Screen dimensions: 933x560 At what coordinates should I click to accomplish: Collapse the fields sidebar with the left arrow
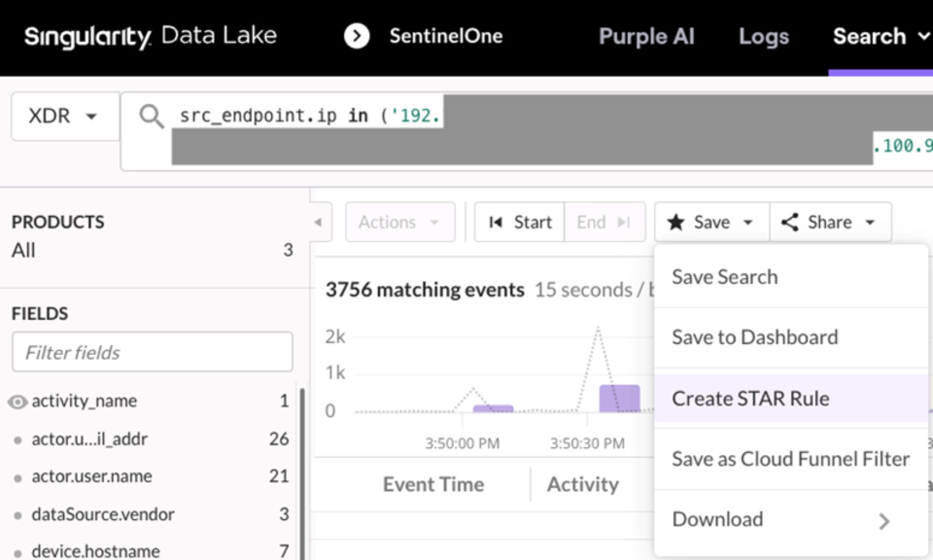pos(318,222)
